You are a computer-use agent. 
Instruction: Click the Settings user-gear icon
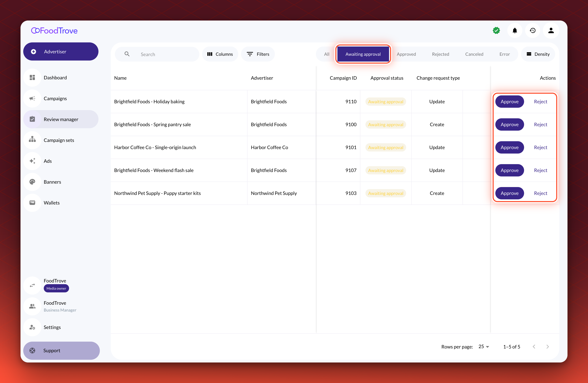tap(32, 327)
